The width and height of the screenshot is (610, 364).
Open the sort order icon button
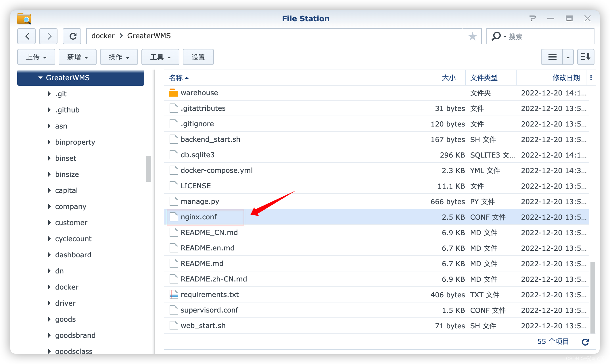pos(586,57)
